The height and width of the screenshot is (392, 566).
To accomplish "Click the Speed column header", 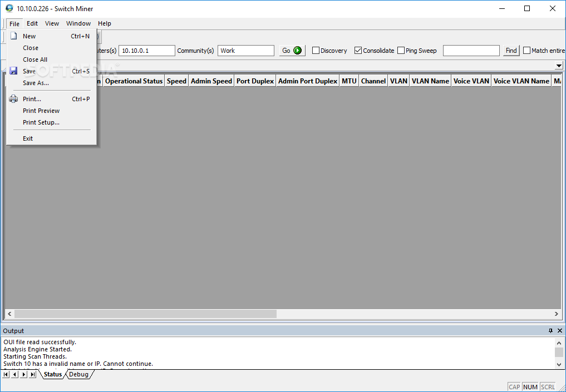I will click(x=176, y=81).
